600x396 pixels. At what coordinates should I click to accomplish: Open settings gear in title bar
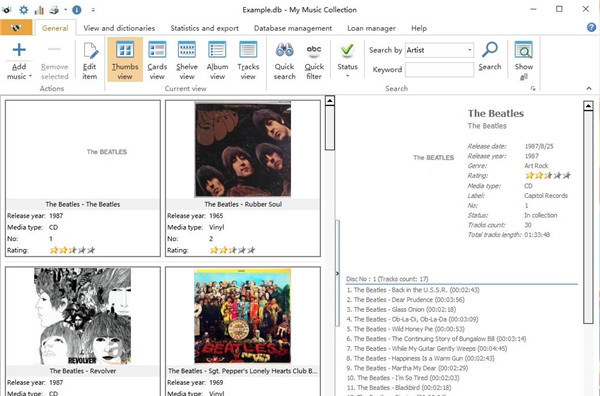point(24,10)
